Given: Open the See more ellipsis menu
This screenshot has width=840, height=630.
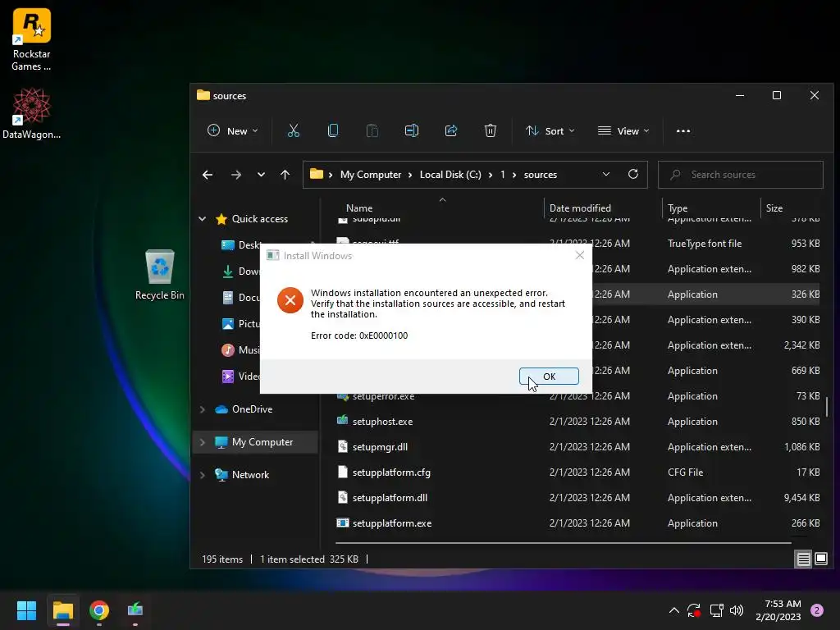Looking at the screenshot, I should tap(683, 130).
